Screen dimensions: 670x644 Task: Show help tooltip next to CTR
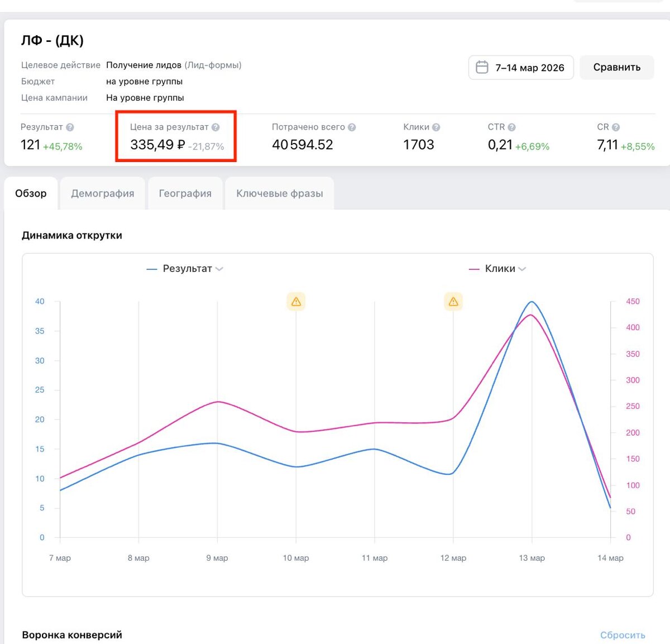[511, 127]
